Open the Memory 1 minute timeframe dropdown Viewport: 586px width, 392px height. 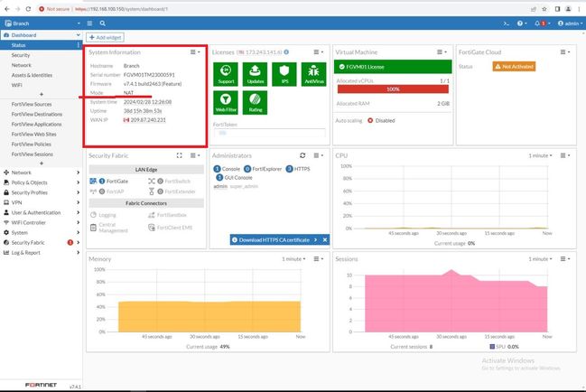pos(293,259)
